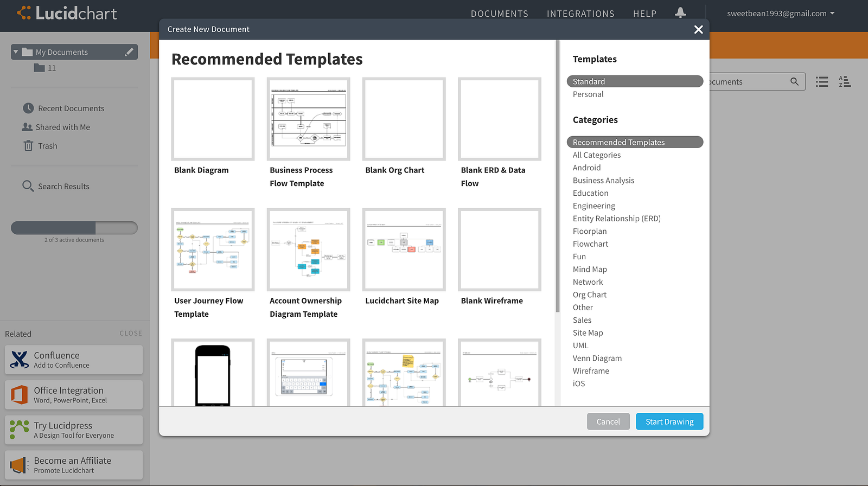Viewport: 868px width, 486px height.
Task: Choose the Education category
Action: click(x=590, y=193)
